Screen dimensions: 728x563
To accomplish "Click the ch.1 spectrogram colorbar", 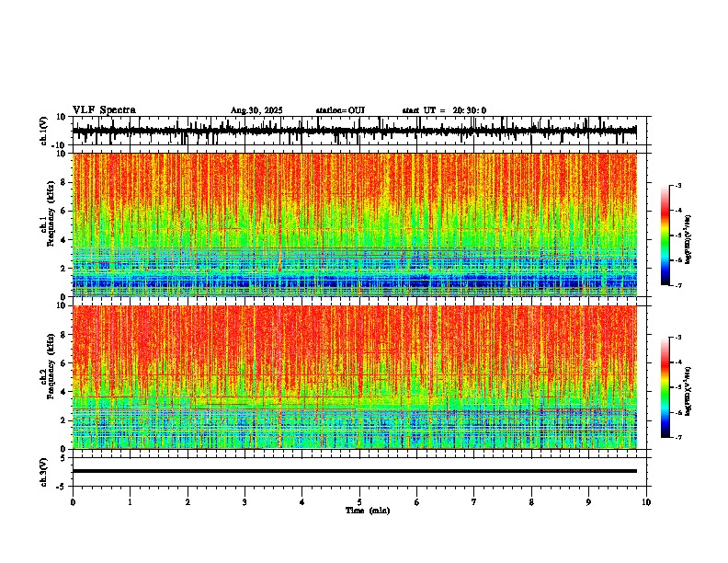I will pos(665,236).
